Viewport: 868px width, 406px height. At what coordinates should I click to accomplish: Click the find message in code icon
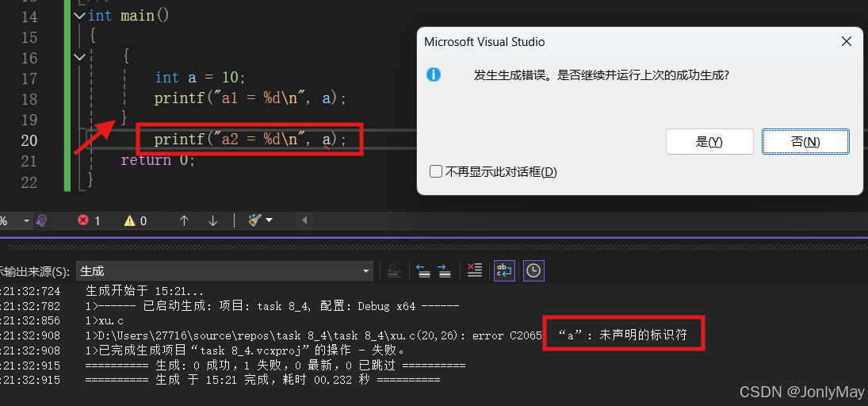coord(394,270)
